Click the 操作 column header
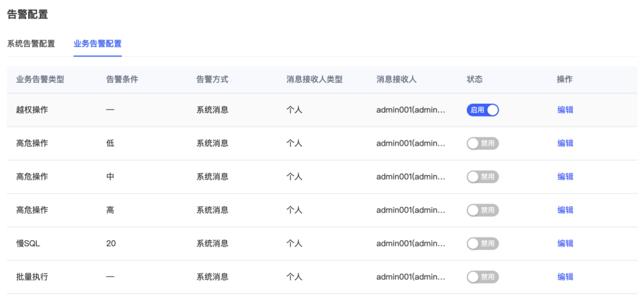Viewport: 644px width, 296px height. tap(565, 79)
